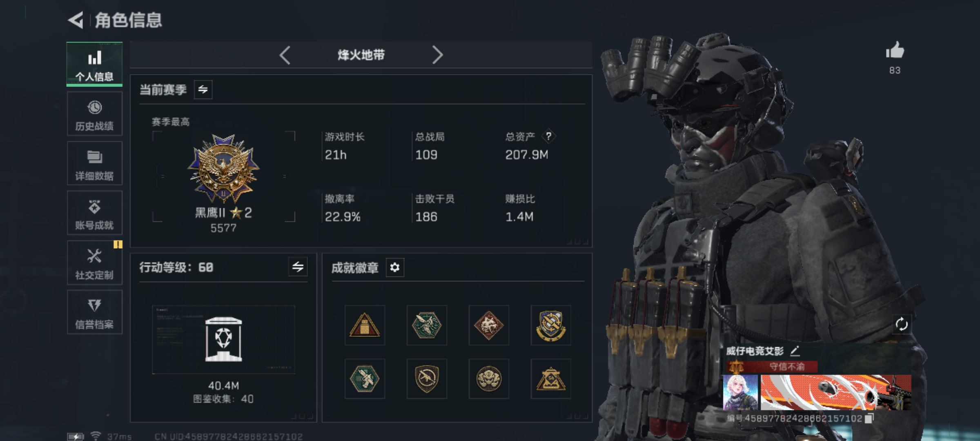
Task: Open the 详细数据 tab
Action: 94,163
